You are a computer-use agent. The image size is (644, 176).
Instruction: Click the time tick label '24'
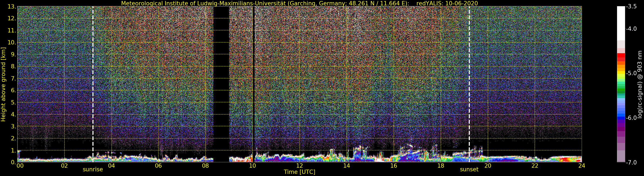pos(582,166)
